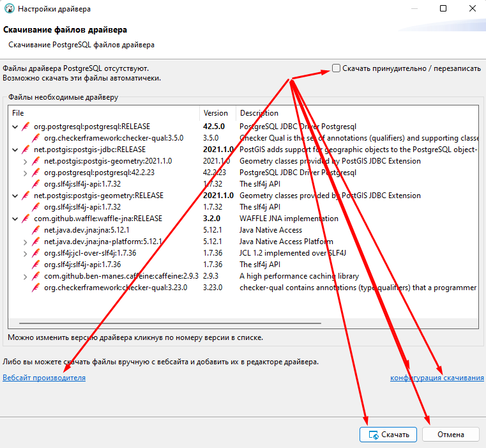486x448 pixels.
Task: Click the Отмена cancel button
Action: click(x=451, y=435)
